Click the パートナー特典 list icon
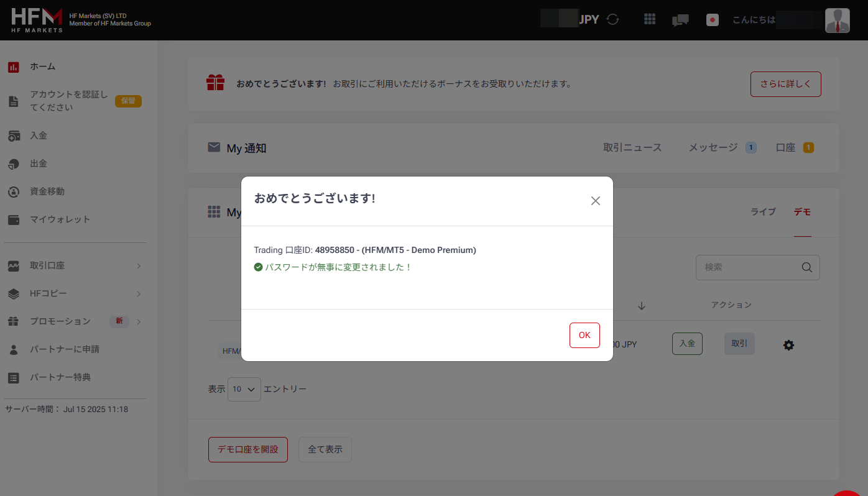 13,377
